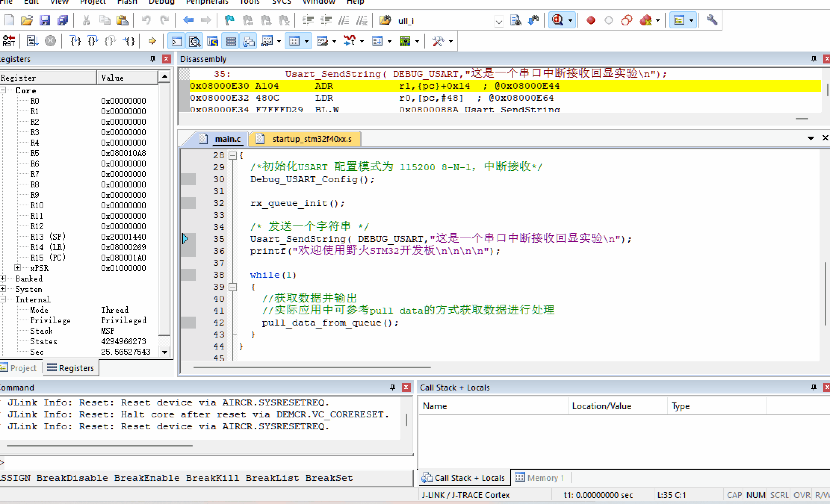Click Show Next Statement yellow arrow
The image size is (830, 504).
pyautogui.click(x=152, y=41)
